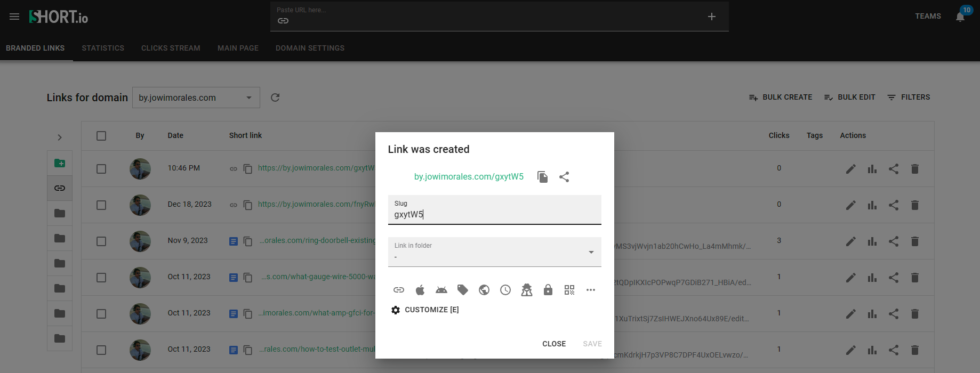Click the Tags column header
980x373 pixels.
815,136
